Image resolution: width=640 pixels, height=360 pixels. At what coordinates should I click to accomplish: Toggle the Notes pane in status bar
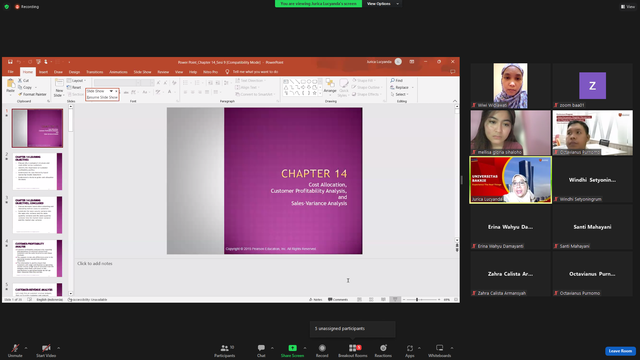click(316, 300)
